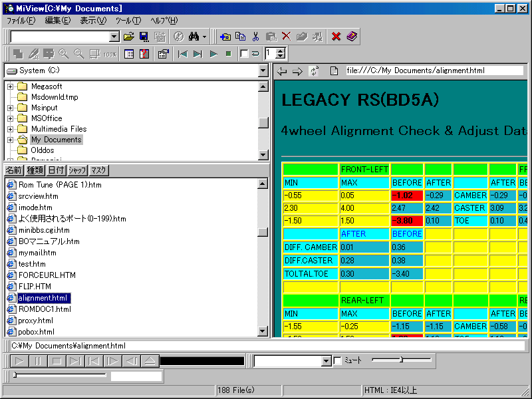Open the 表示(V) menu
This screenshot has width=532, height=399.
[x=93, y=21]
